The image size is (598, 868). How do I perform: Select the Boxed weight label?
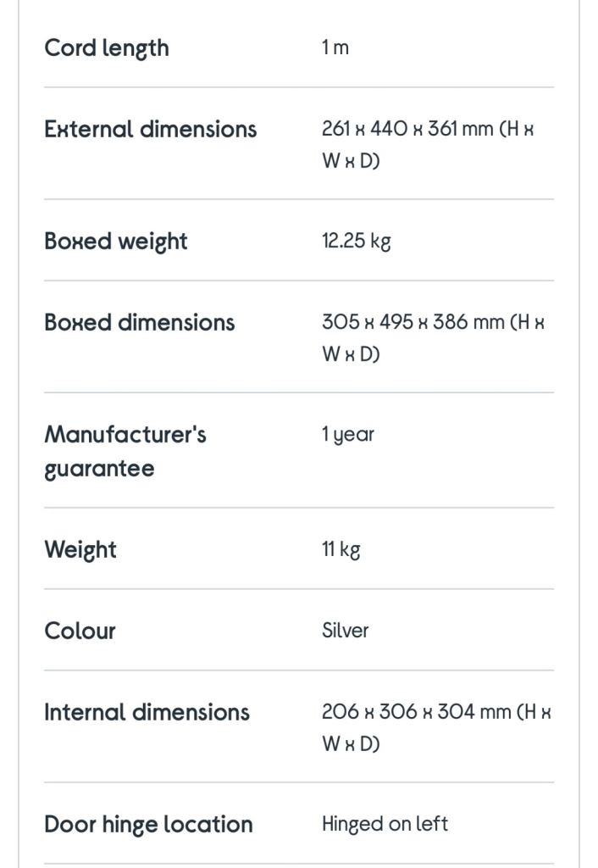click(x=115, y=242)
